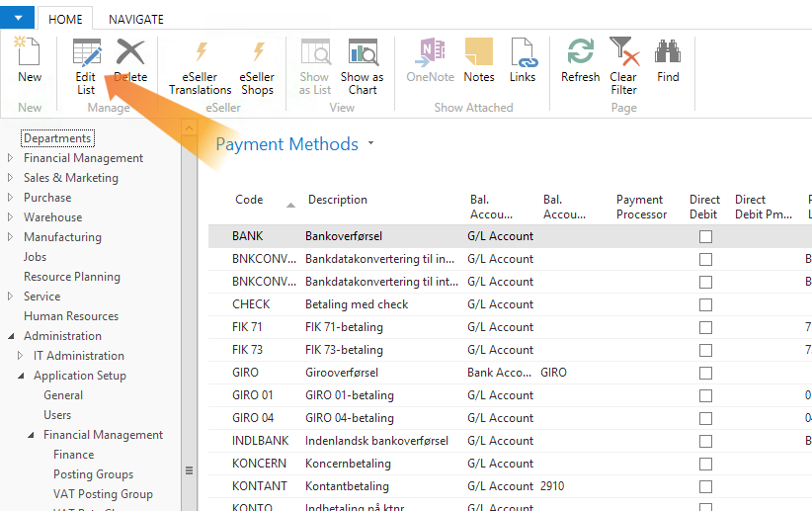Sort by Payment Processor column header

pyautogui.click(x=642, y=207)
